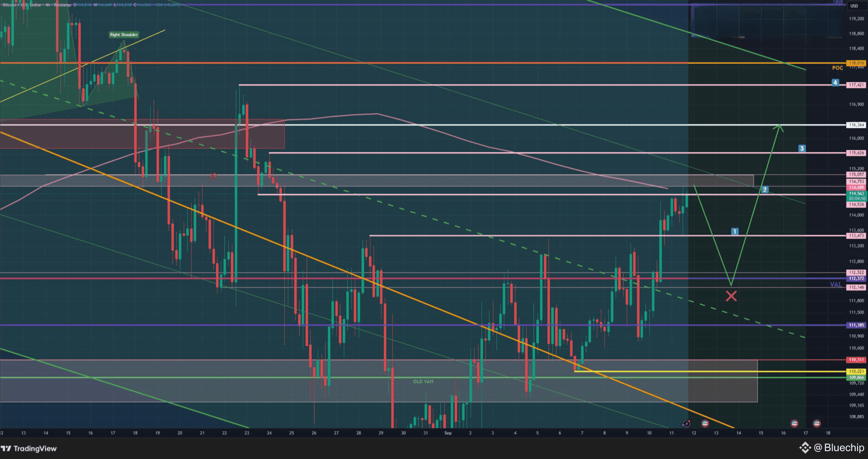Click date 22 on the time axis
868x459 pixels.
coord(224,433)
